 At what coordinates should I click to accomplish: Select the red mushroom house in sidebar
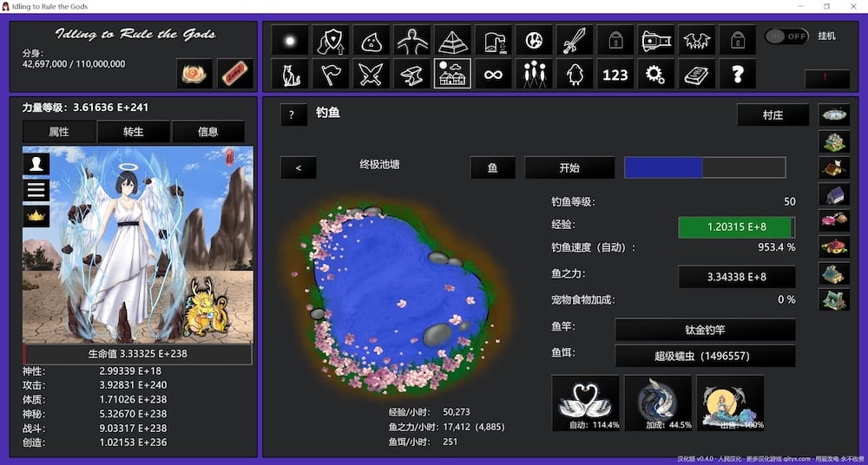(x=834, y=246)
